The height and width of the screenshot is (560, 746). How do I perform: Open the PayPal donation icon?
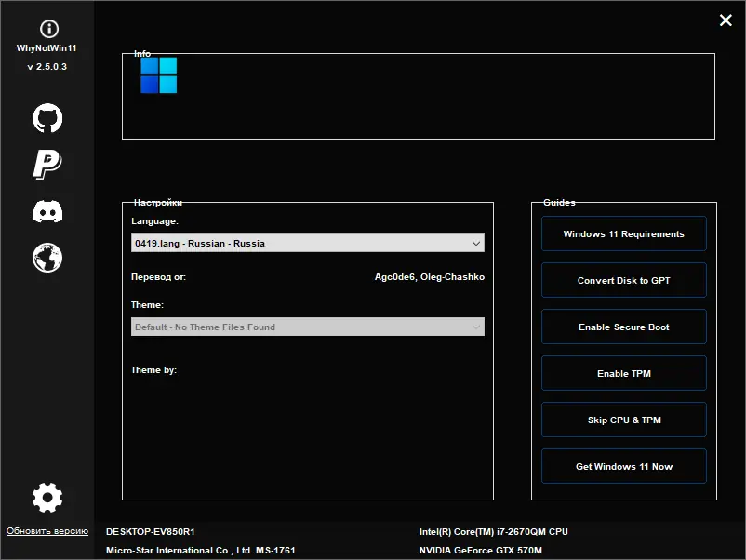pyautogui.click(x=47, y=164)
